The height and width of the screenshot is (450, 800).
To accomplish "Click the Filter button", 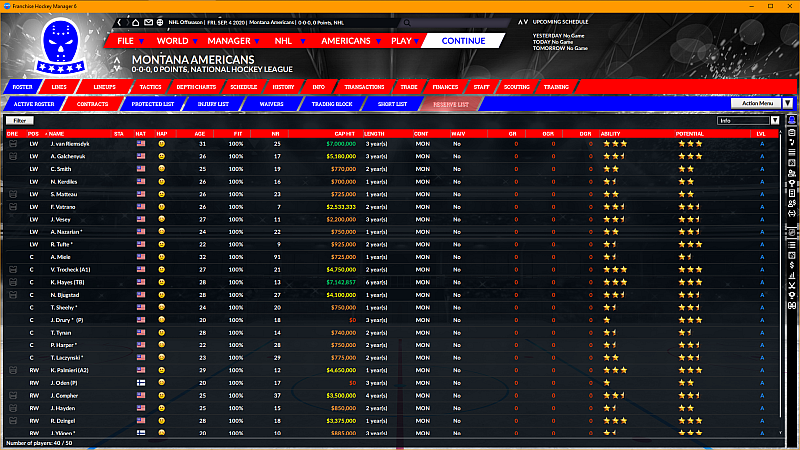I will click(18, 120).
